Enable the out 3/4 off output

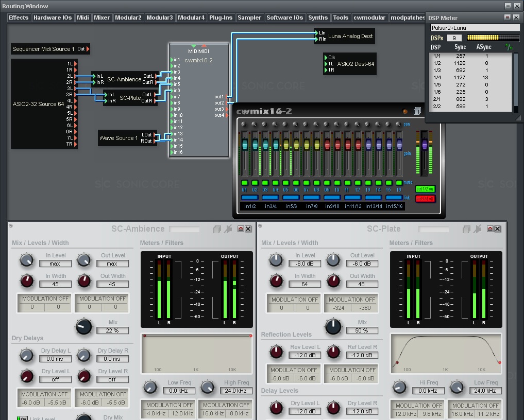(x=425, y=199)
